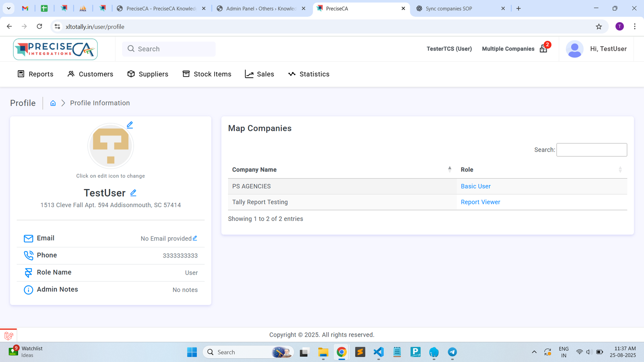Expand the Hi, TestUser account menu
This screenshot has width=644, height=362.
[x=608, y=49]
